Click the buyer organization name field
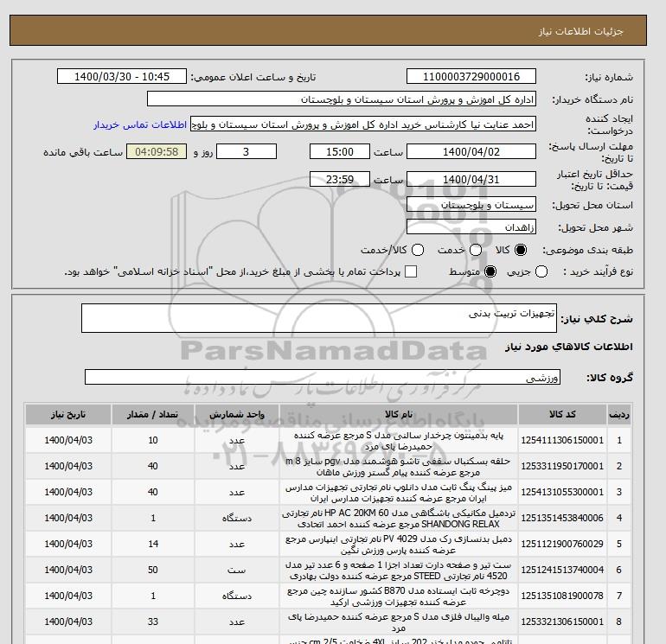The width and height of the screenshot is (666, 644). [x=342, y=99]
